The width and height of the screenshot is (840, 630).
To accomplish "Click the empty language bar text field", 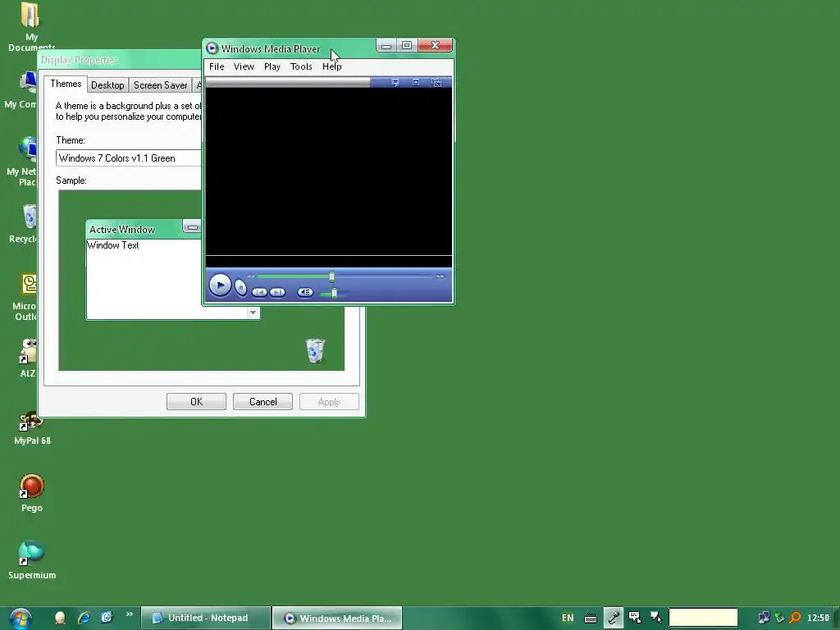I will (x=703, y=618).
